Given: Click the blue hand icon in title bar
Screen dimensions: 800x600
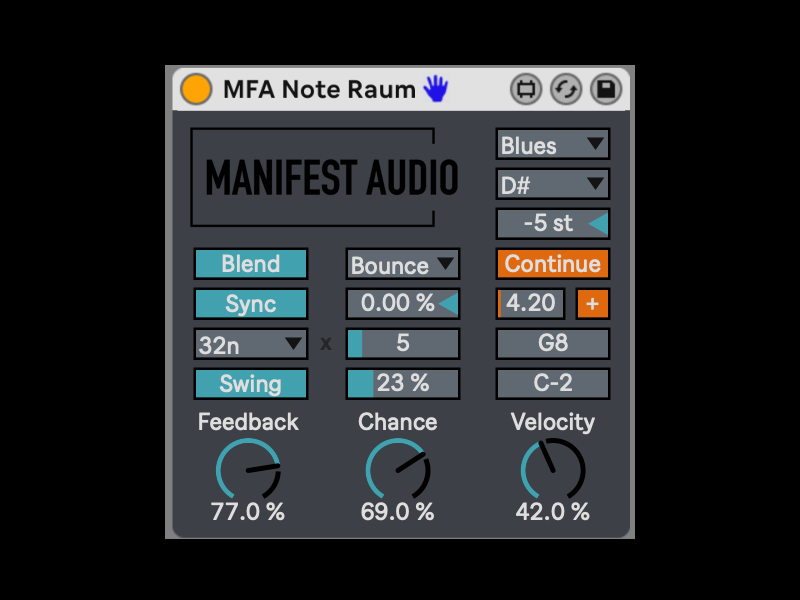Looking at the screenshot, I should point(435,89).
